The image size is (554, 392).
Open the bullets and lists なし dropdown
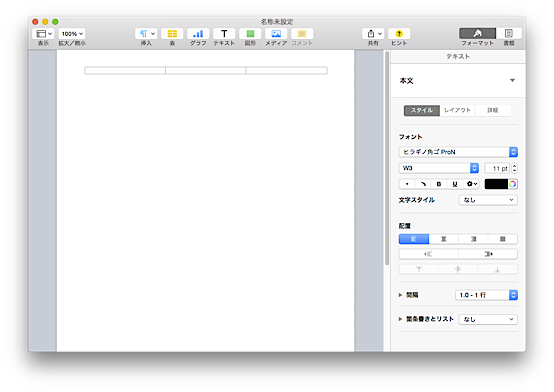pyautogui.click(x=488, y=319)
